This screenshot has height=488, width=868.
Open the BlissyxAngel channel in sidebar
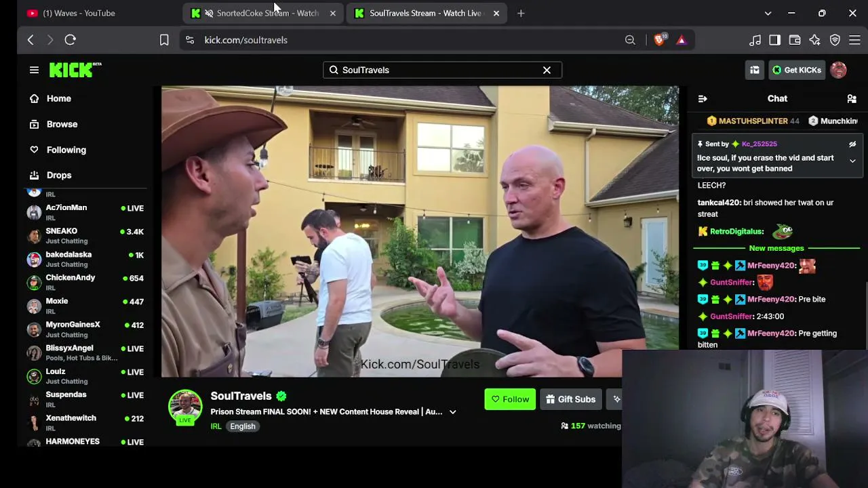[x=85, y=352]
